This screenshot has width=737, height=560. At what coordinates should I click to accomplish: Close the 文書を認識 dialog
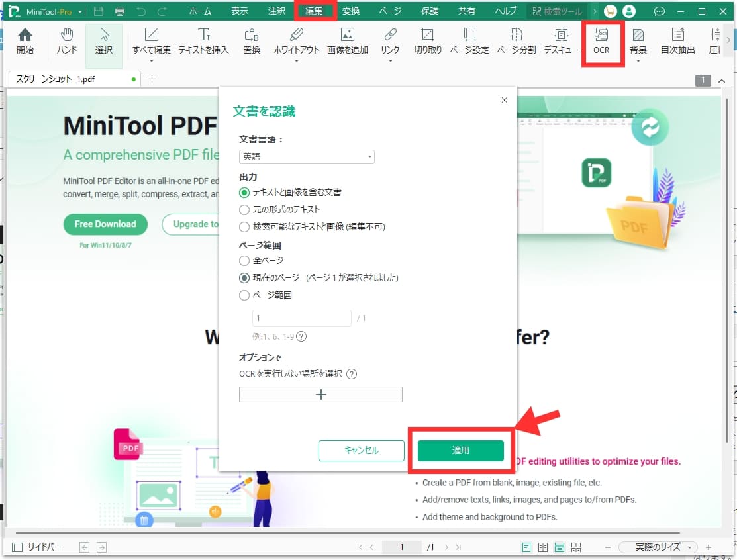(x=505, y=99)
